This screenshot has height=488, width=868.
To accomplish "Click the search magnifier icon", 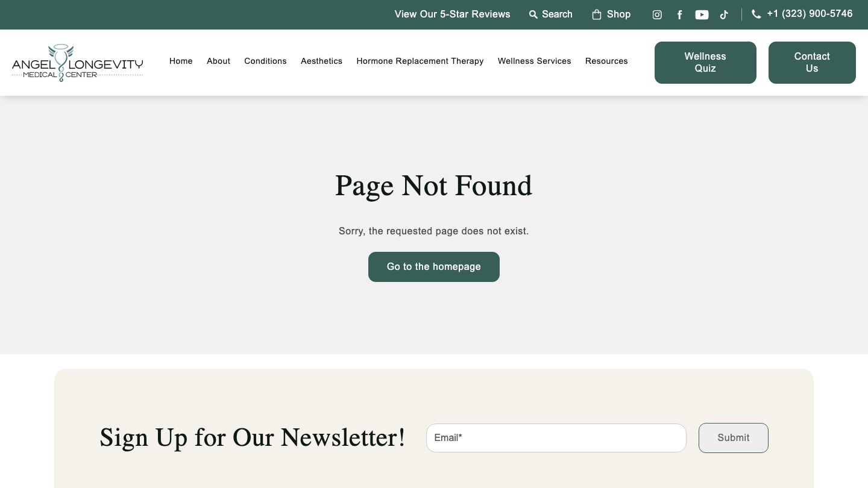I will (533, 14).
